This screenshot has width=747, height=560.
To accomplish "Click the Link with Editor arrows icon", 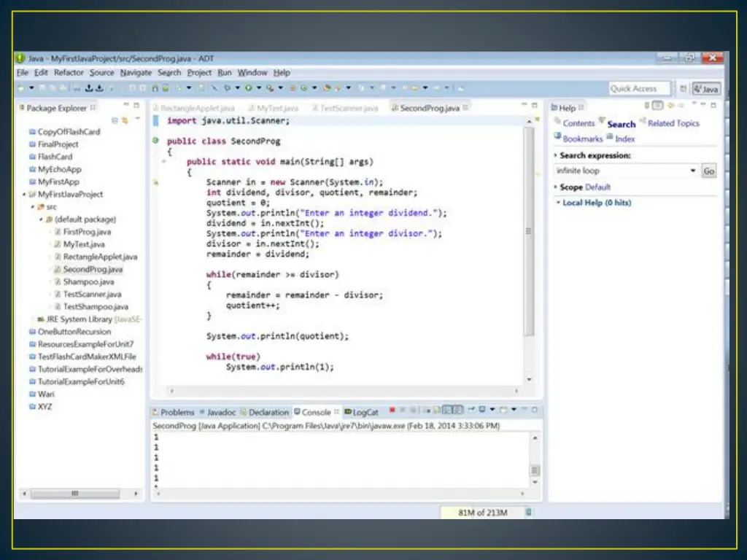I will (x=125, y=121).
